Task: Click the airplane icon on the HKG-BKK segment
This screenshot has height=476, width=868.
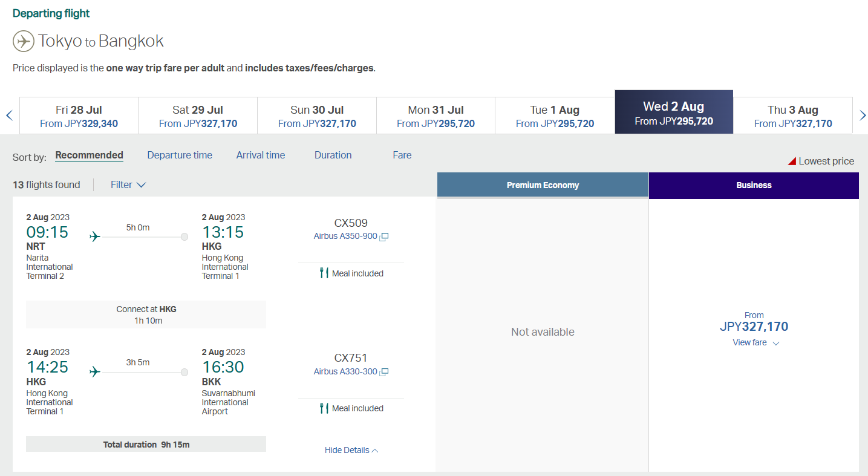Action: pos(94,372)
